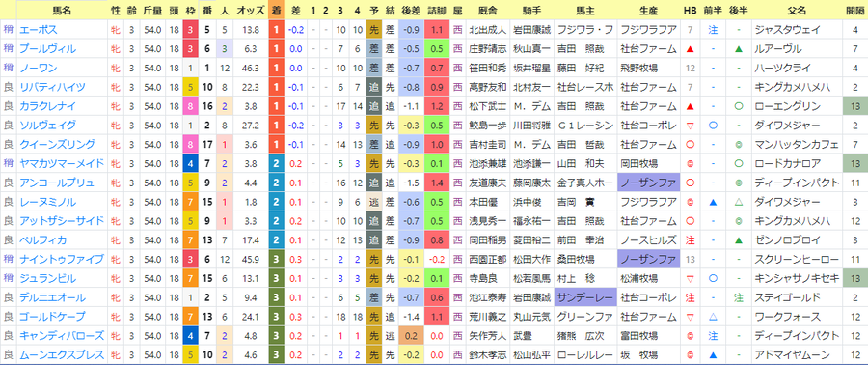Open the アットザシーサイド horse link
868x365 pixels.
pyautogui.click(x=62, y=221)
